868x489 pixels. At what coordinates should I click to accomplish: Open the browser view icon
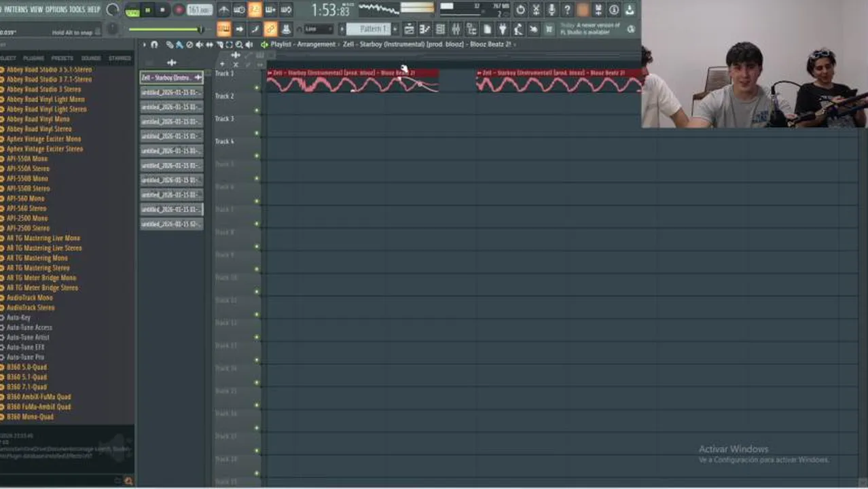[471, 29]
